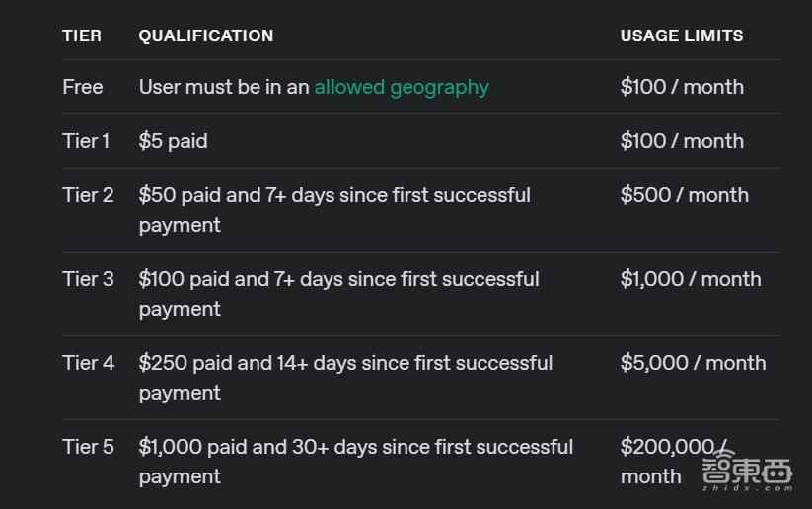Click the zhidx.com watermark logo

pyautogui.click(x=748, y=474)
